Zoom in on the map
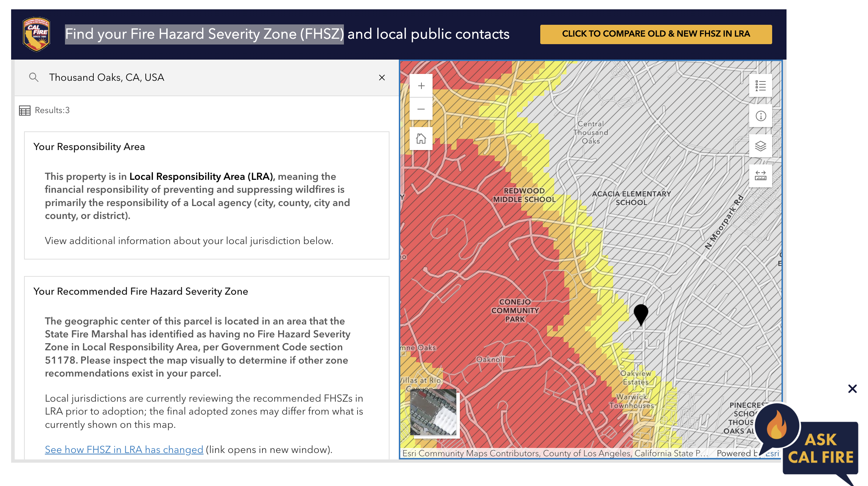868x486 pixels. coord(421,85)
